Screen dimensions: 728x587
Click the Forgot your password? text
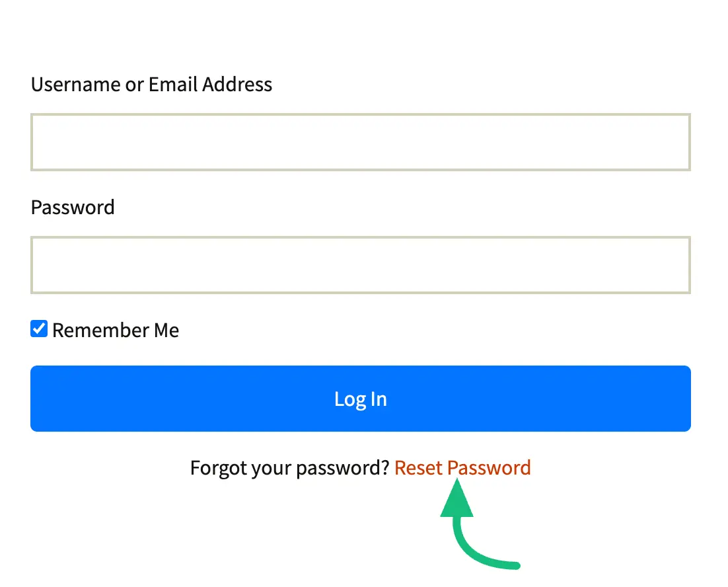point(289,467)
